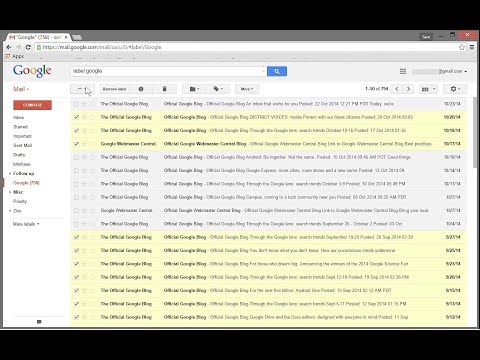Uncheck the message dated 9/13/14
The width and height of the screenshot is (480, 360).
pyautogui.click(x=76, y=304)
